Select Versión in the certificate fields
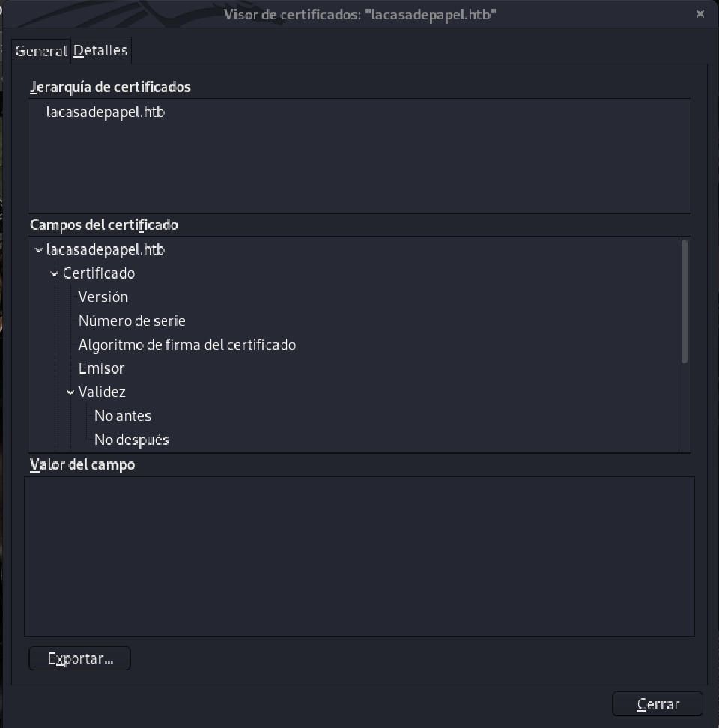 point(103,297)
